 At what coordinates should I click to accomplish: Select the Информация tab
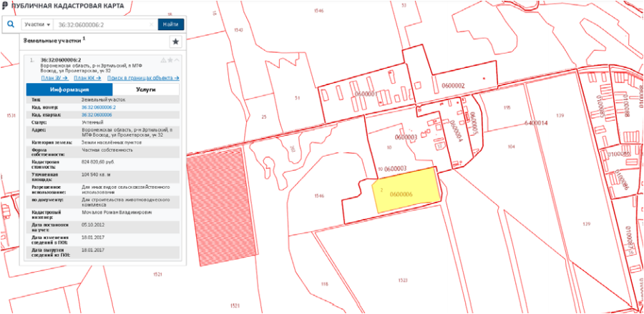point(69,90)
